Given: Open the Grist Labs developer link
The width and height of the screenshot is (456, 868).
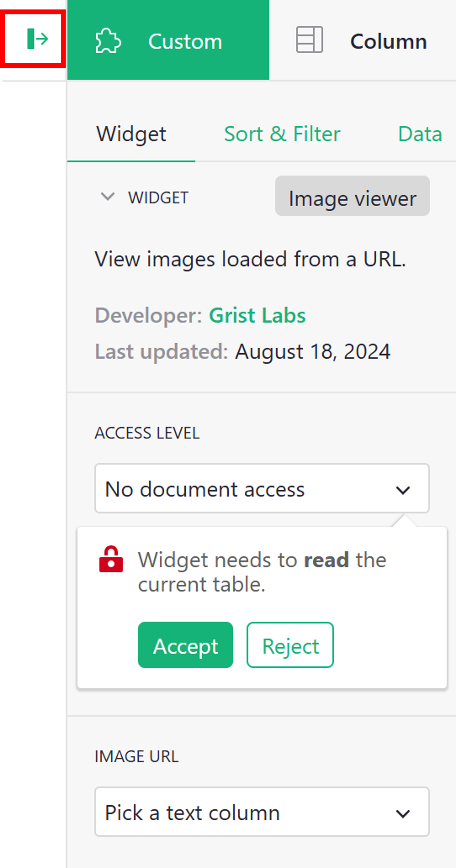Looking at the screenshot, I should coord(257,315).
